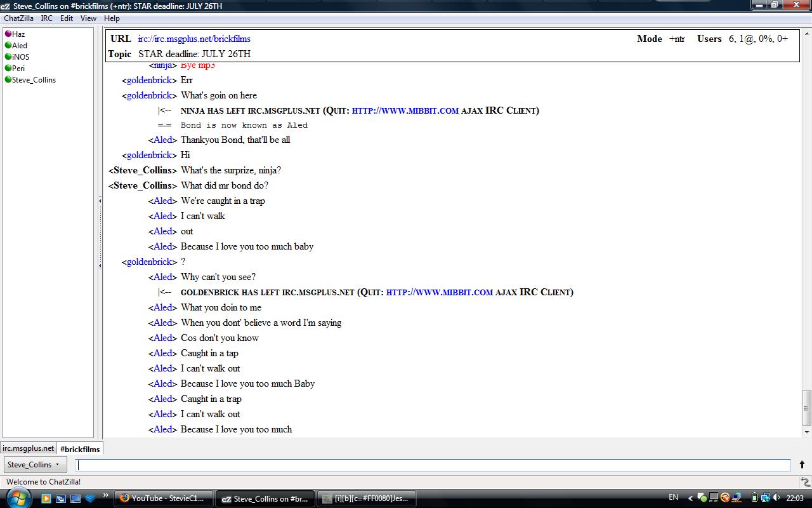Click the network computers tray icon

737,498
